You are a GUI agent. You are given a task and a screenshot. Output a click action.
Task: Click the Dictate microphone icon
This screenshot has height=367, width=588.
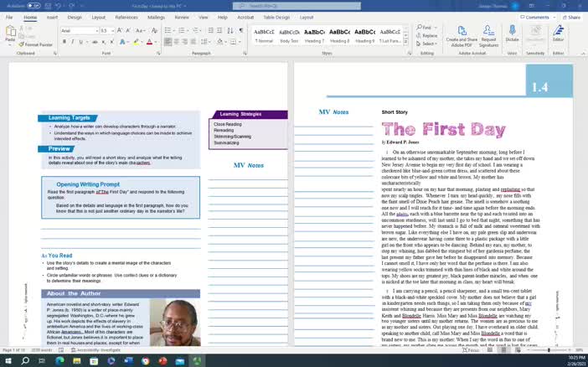(x=512, y=34)
